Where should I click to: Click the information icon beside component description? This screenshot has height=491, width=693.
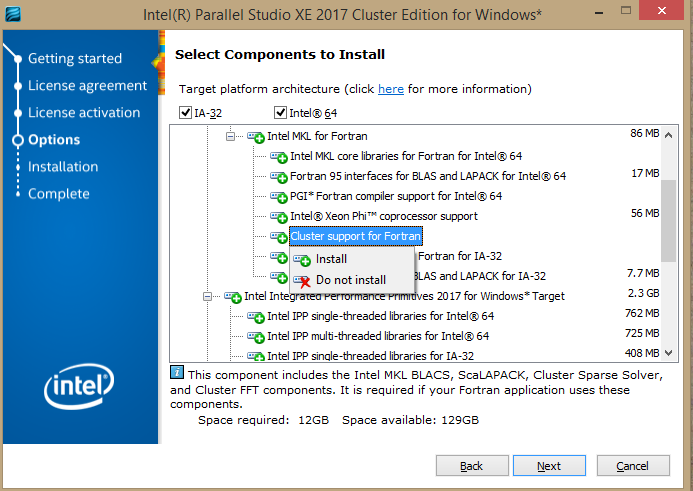coord(178,373)
